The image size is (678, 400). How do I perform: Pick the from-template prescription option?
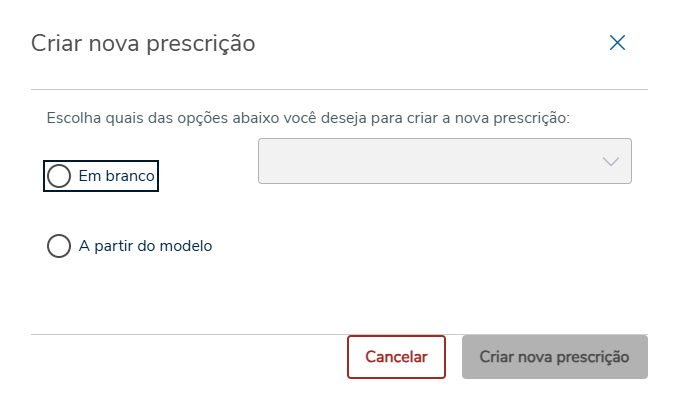tap(60, 246)
